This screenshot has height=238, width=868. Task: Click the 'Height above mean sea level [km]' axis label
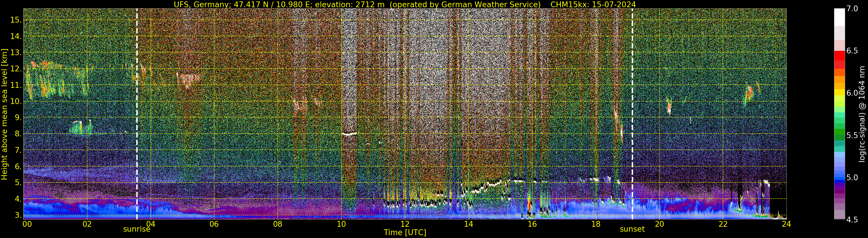[x=4, y=114]
